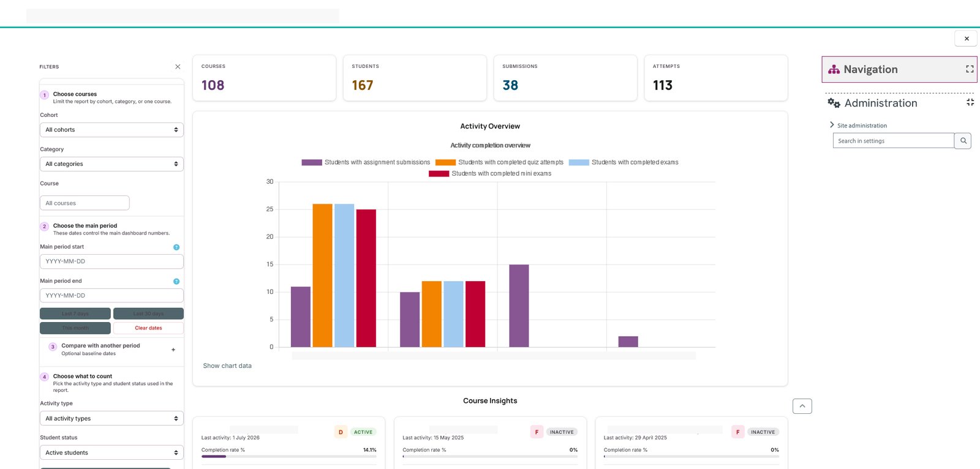Click the D grade badge on the first course card
Viewport: 980px width, 469px height.
(341, 432)
